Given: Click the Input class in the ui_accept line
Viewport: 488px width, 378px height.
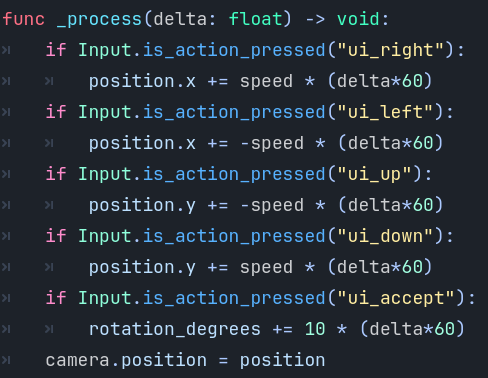Looking at the screenshot, I should pyautogui.click(x=105, y=298).
